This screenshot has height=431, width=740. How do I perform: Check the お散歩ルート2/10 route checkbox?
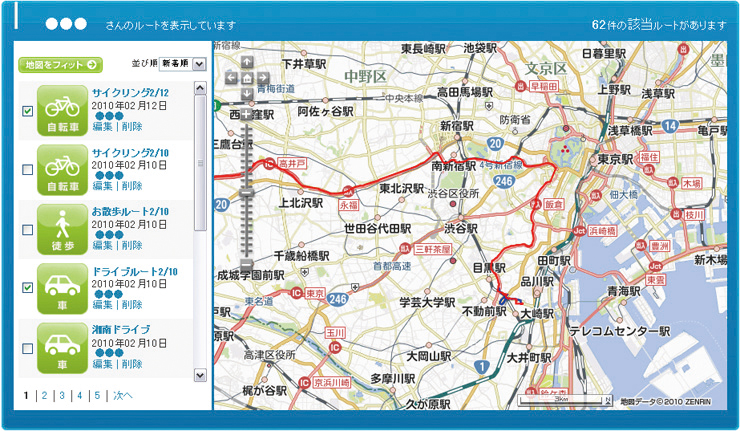pos(27,229)
